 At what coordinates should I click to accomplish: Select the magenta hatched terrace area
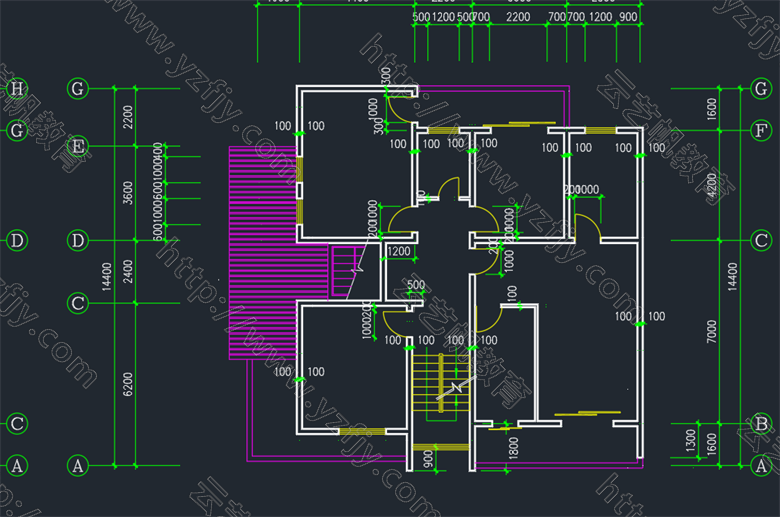click(263, 253)
